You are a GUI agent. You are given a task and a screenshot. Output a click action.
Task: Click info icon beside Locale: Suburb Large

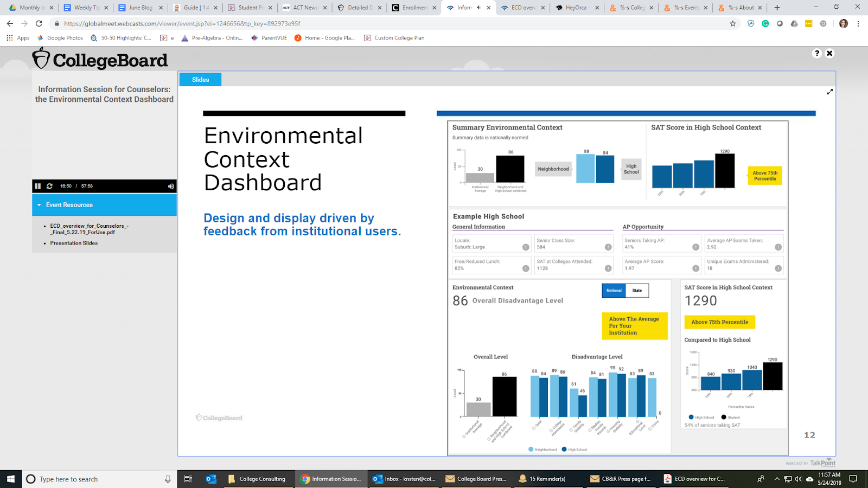(x=526, y=247)
